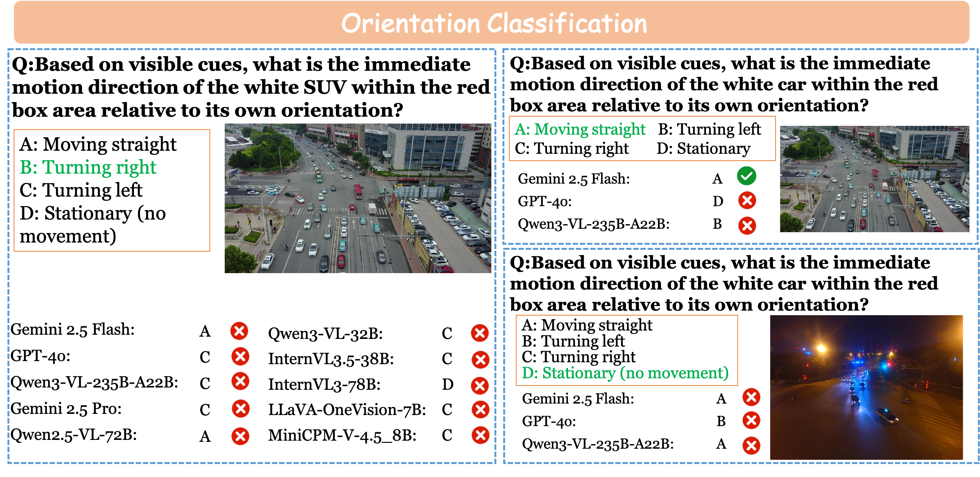Select the 'A: Moving straight' answer text
This screenshot has width=980, height=477.
tap(580, 129)
